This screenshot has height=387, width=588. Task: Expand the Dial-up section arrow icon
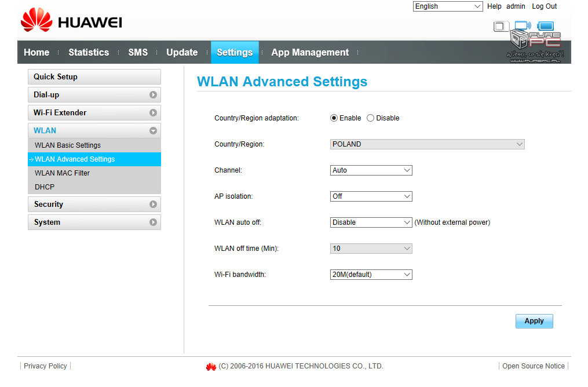(153, 94)
